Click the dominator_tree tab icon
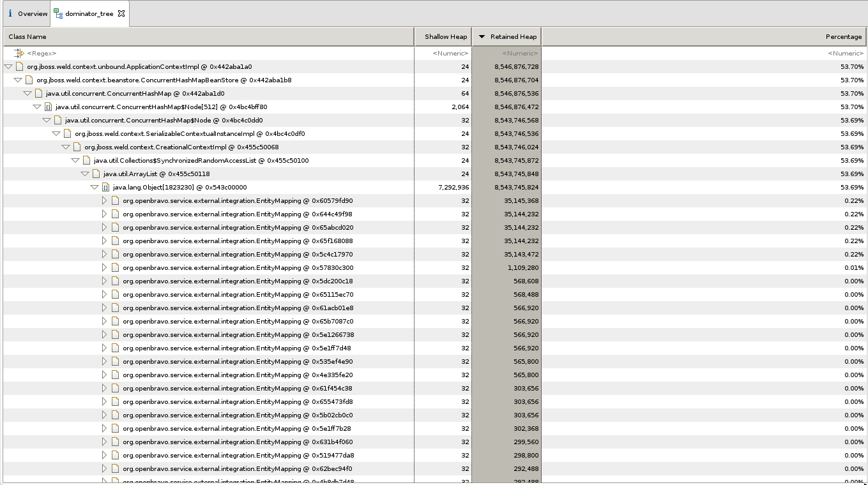This screenshot has width=868, height=485. [58, 13]
